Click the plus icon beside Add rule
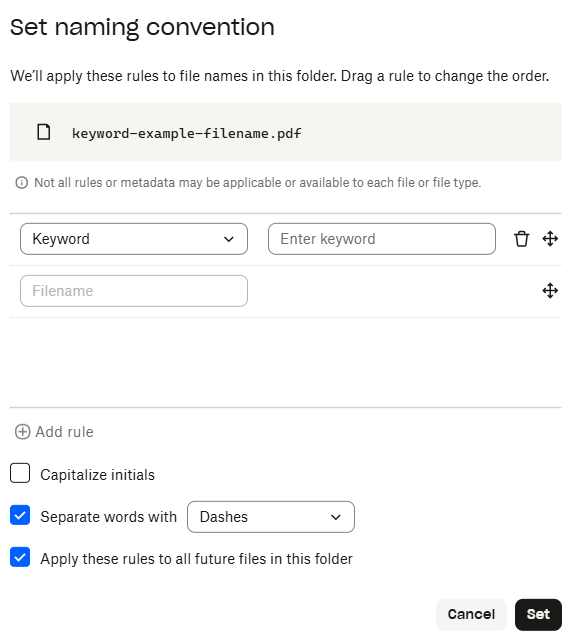 coord(23,432)
